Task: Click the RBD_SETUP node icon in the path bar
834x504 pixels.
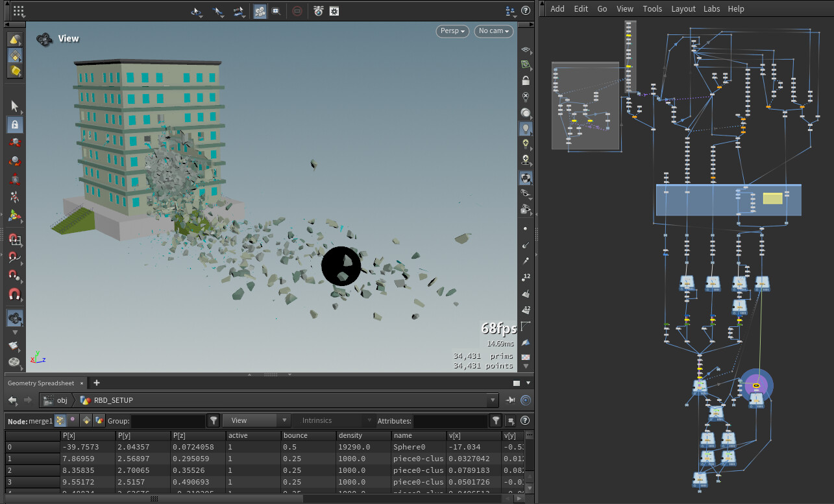Action: (x=83, y=400)
